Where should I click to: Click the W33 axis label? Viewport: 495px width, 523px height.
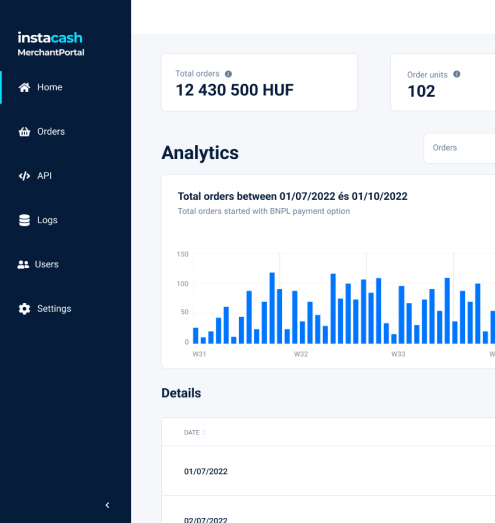click(x=398, y=354)
